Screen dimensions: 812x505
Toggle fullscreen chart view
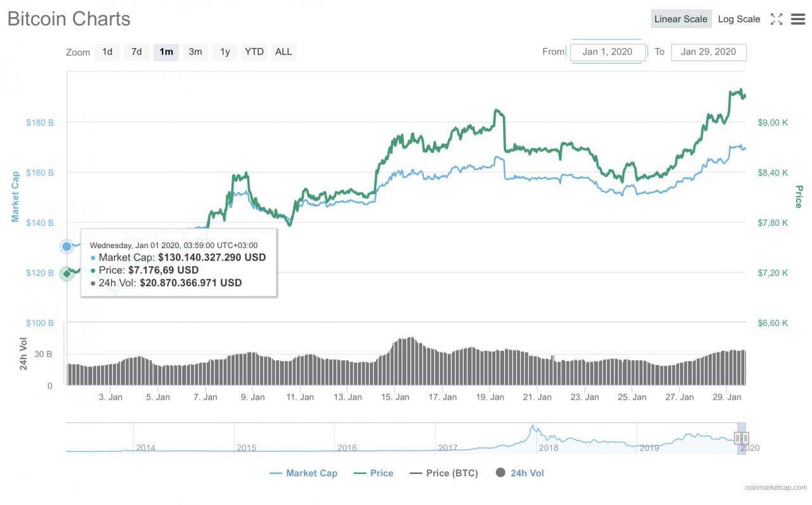pyautogui.click(x=776, y=19)
